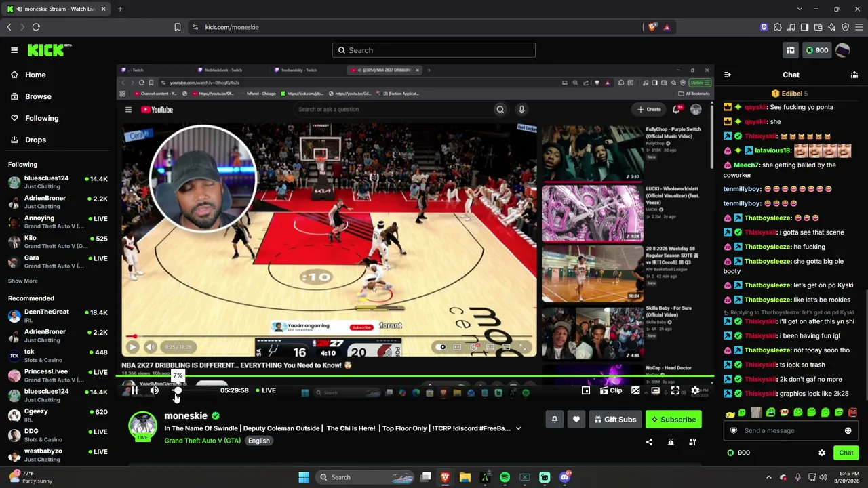The width and height of the screenshot is (868, 488).
Task: Open Spotify from the taskbar
Action: [505, 477]
